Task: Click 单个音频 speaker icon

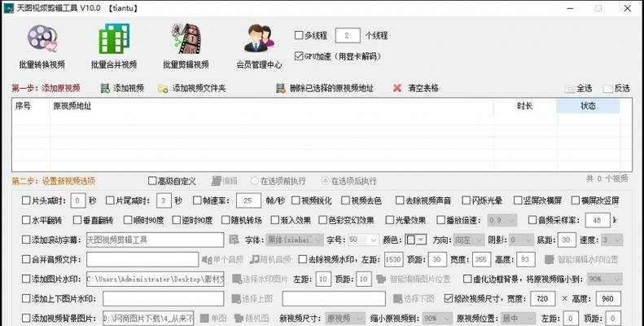Action: pyautogui.click(x=207, y=259)
